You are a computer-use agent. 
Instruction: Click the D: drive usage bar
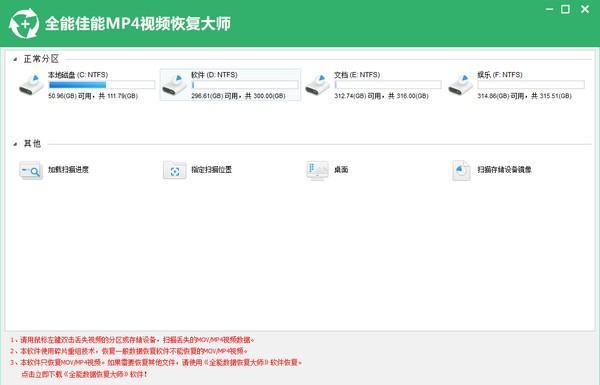pyautogui.click(x=245, y=85)
